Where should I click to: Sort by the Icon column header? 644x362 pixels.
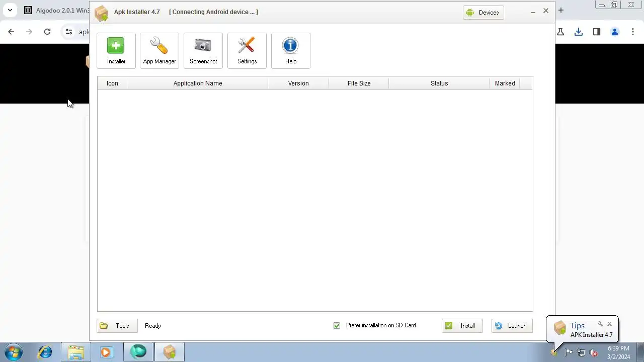[112, 83]
